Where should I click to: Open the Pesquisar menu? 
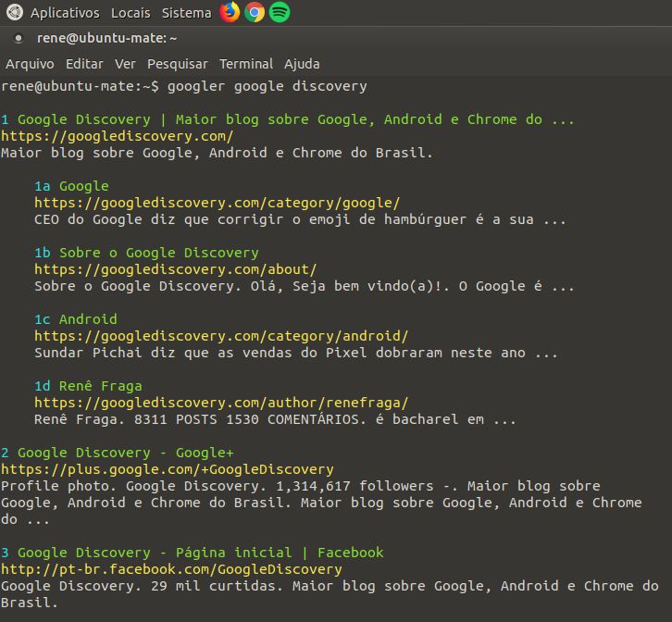click(178, 64)
